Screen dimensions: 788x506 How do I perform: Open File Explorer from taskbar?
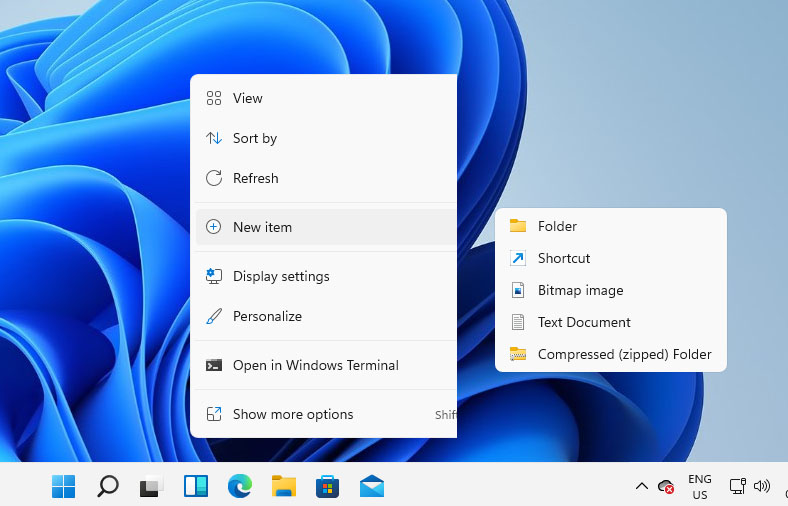[284, 486]
